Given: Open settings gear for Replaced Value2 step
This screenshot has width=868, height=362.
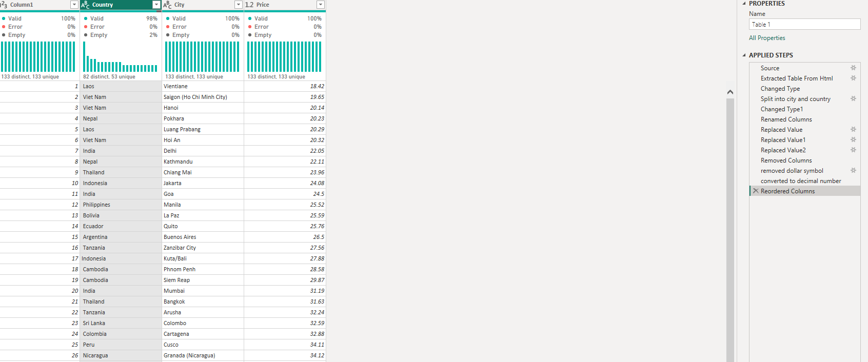Looking at the screenshot, I should click(854, 150).
